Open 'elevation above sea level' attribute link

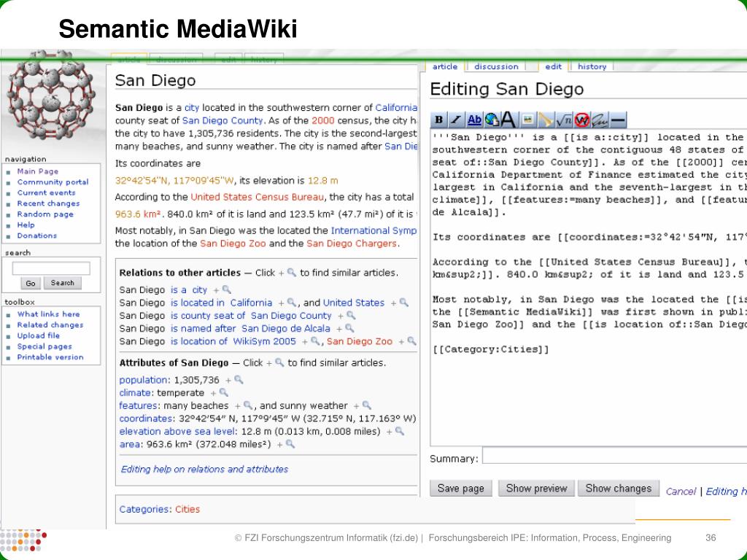[177, 431]
